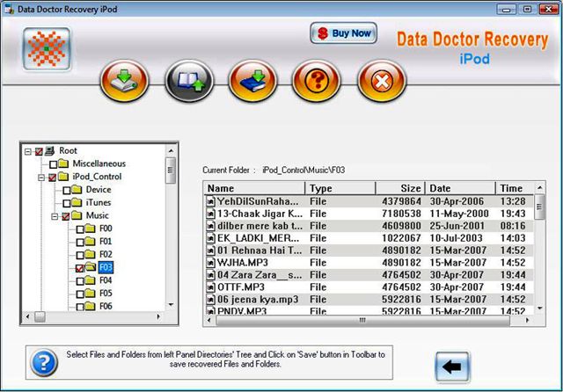The image size is (563, 392).
Task: Click the tree panel scroll-up arrow
Action: point(171,150)
